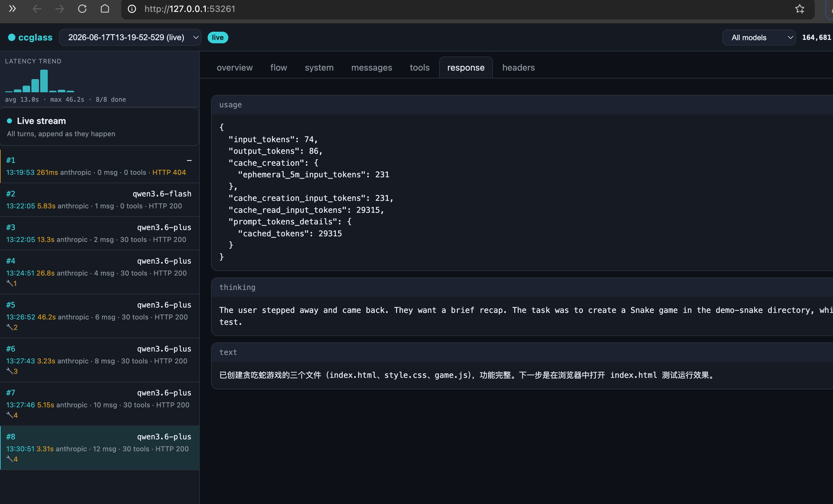The image size is (833, 504).
Task: Click the ccglass app title
Action: pyautogui.click(x=35, y=37)
